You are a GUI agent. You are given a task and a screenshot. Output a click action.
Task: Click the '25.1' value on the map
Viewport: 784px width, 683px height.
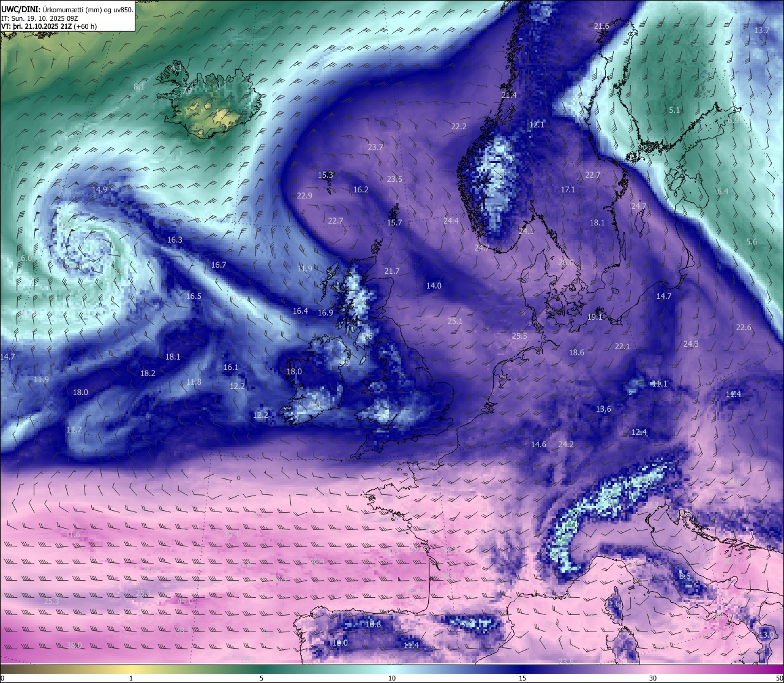click(x=455, y=321)
